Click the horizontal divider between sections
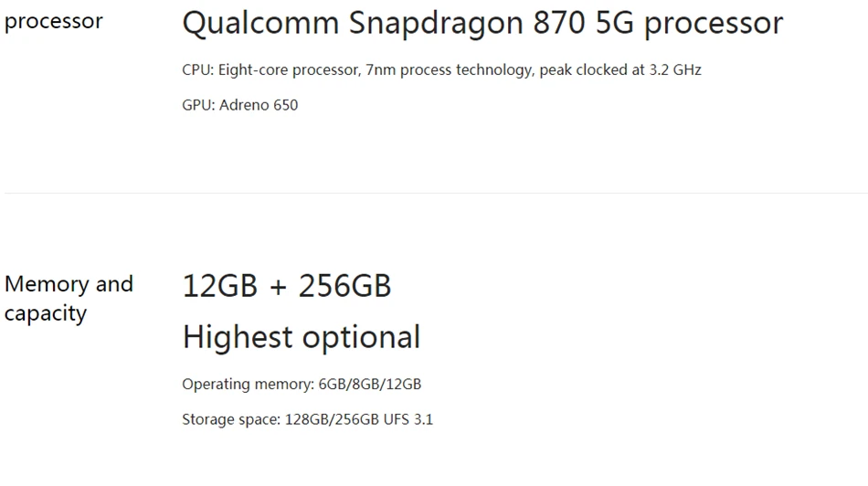Screen dimensions: 868x486 tap(435, 193)
